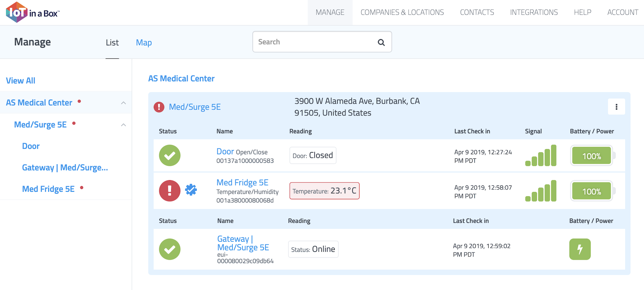Switch to the Map tab
Screen dimensions: 644x290
(x=144, y=42)
